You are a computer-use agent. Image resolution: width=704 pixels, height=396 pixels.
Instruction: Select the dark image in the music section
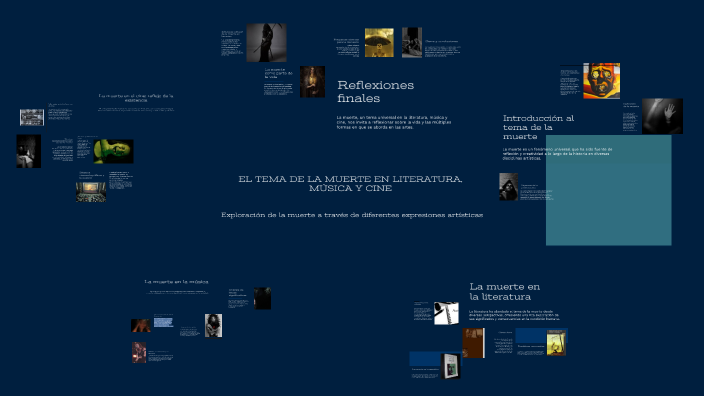coord(262,299)
